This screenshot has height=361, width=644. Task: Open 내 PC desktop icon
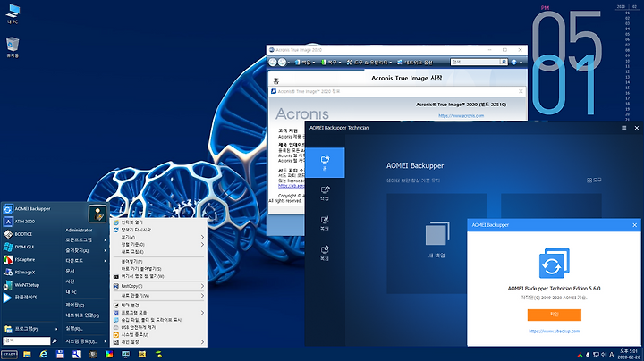[x=13, y=13]
